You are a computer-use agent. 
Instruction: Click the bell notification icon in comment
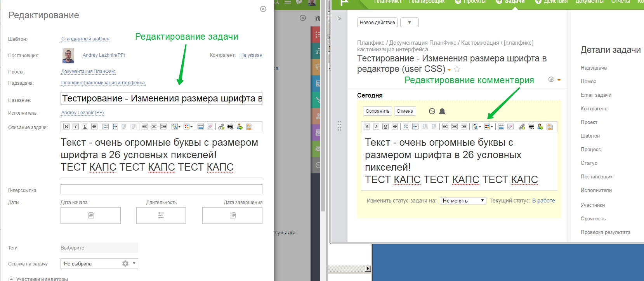click(x=442, y=112)
